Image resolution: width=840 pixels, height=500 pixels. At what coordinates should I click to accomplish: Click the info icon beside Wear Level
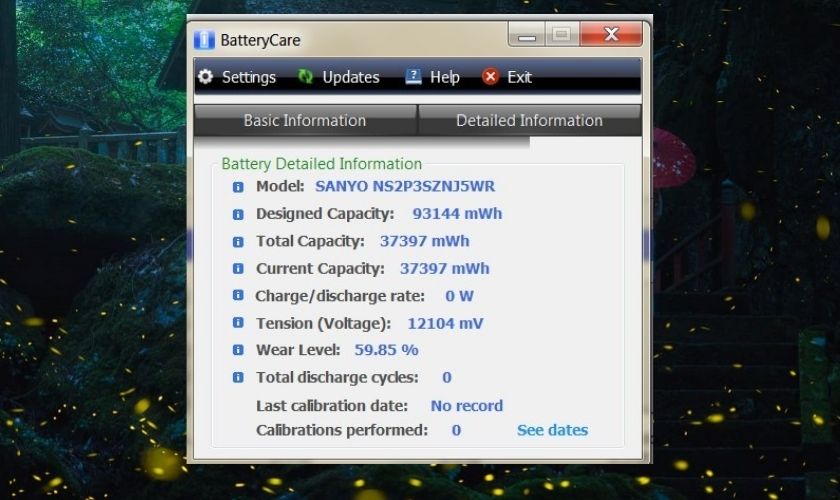[x=238, y=350]
